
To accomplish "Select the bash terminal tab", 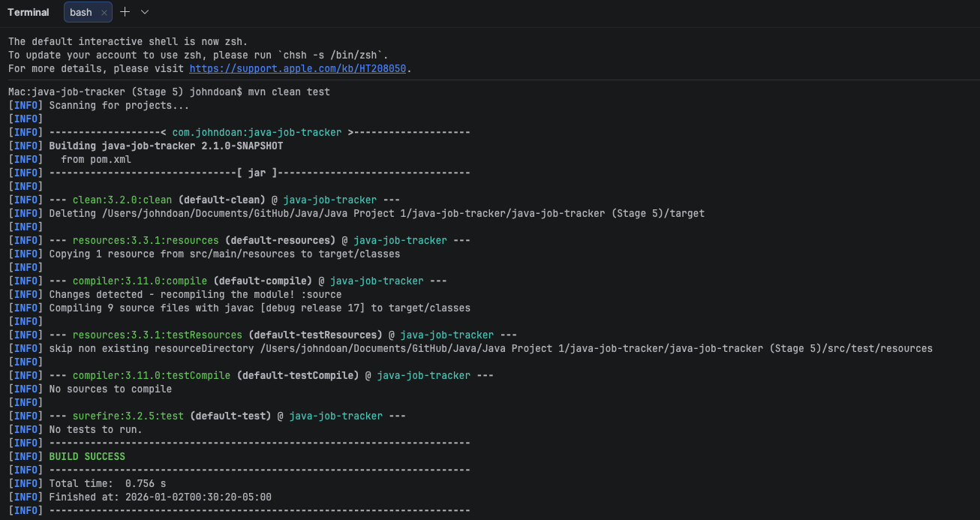I will 80,12.
